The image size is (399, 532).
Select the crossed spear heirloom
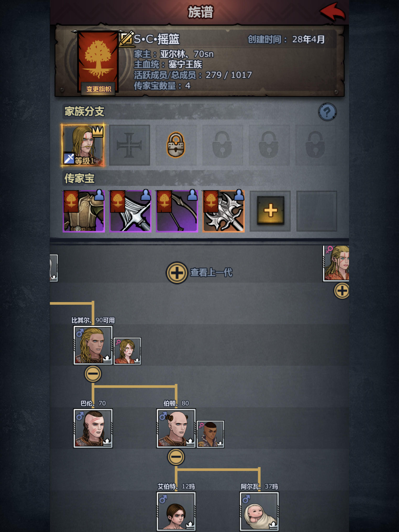[x=130, y=211]
